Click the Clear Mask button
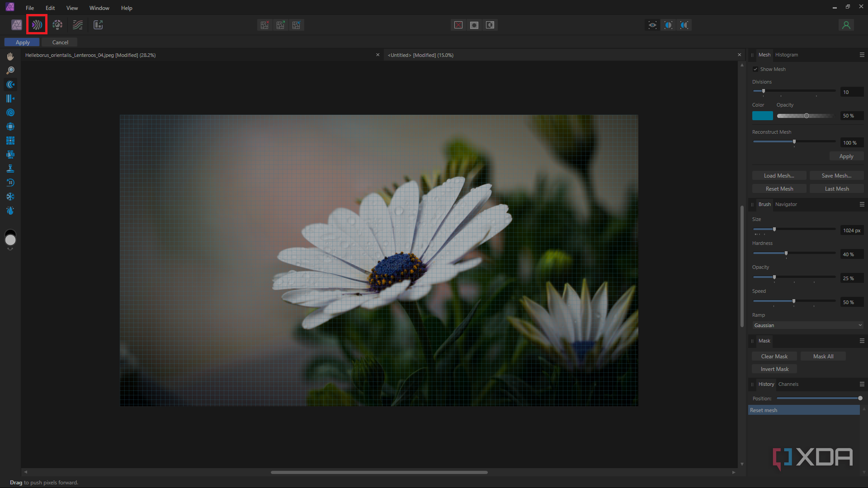Screen dimensions: 868x488 [774, 357]
